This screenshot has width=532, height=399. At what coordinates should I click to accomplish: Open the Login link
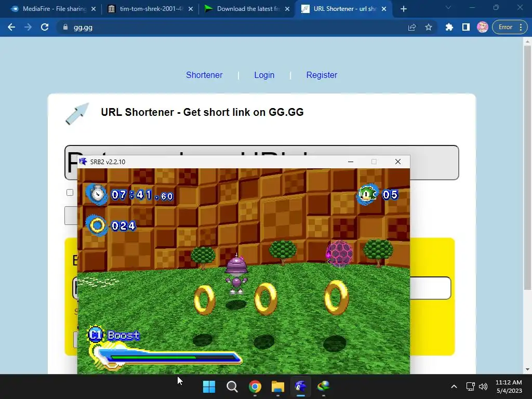(264, 75)
